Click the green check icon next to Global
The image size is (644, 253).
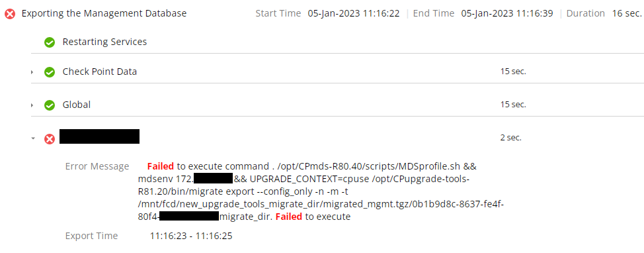click(50, 105)
